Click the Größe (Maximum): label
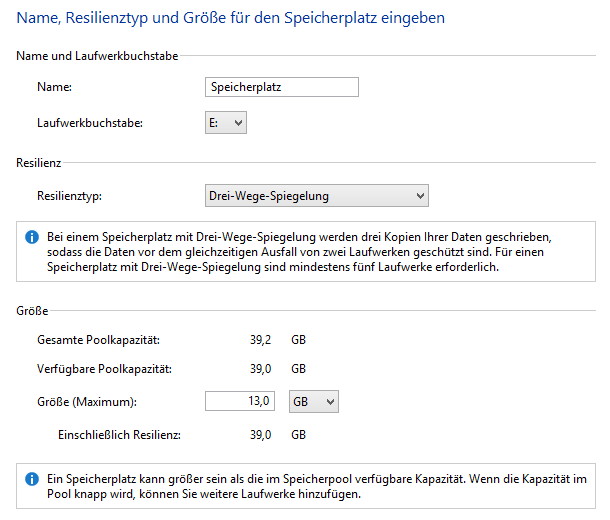Image resolution: width=610 pixels, height=520 pixels. (87, 401)
